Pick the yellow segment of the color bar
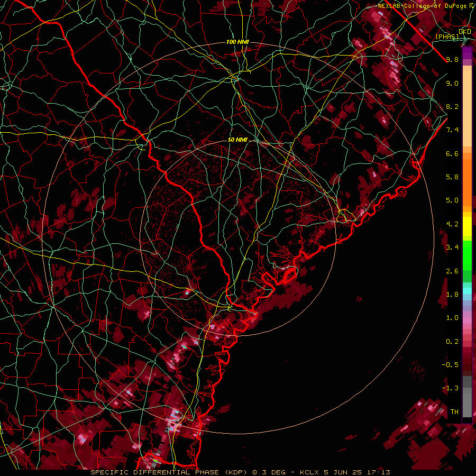The height and width of the screenshot is (476, 476). 467,226
